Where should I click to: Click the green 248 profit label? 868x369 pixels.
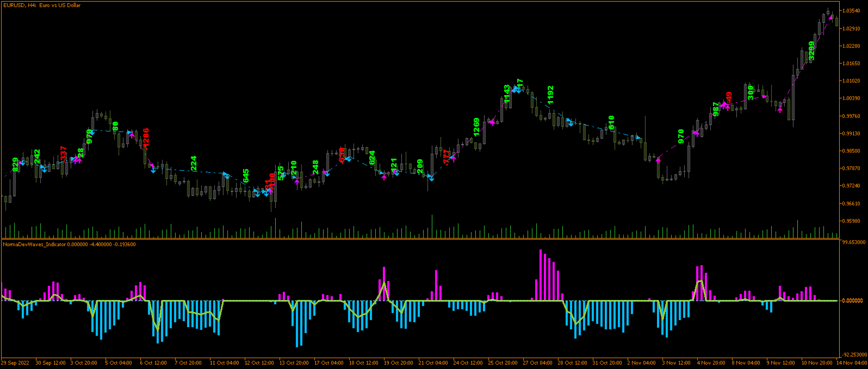(x=315, y=167)
